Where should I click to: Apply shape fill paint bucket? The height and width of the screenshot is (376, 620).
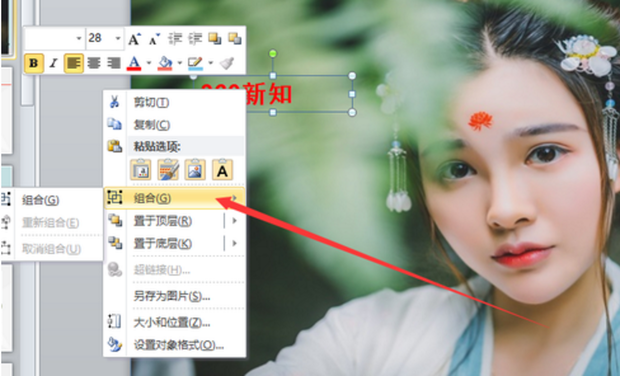165,63
